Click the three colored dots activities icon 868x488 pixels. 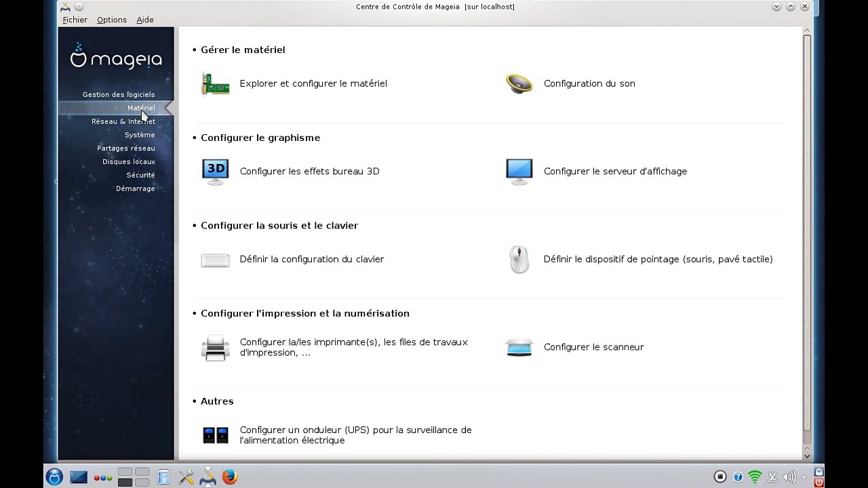pyautogui.click(x=103, y=478)
